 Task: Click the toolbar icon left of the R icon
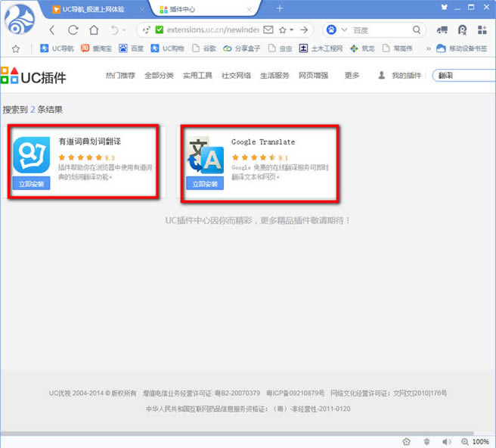click(x=442, y=30)
